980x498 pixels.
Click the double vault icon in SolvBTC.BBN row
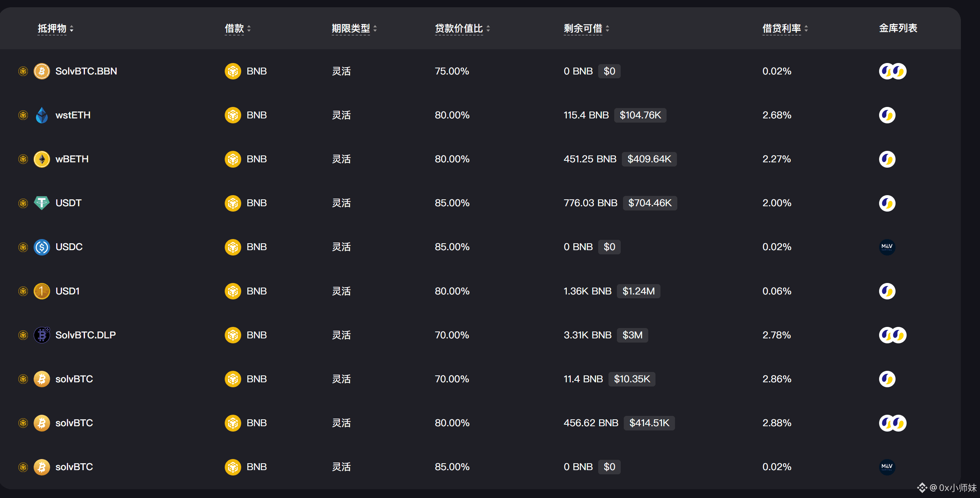coord(892,71)
